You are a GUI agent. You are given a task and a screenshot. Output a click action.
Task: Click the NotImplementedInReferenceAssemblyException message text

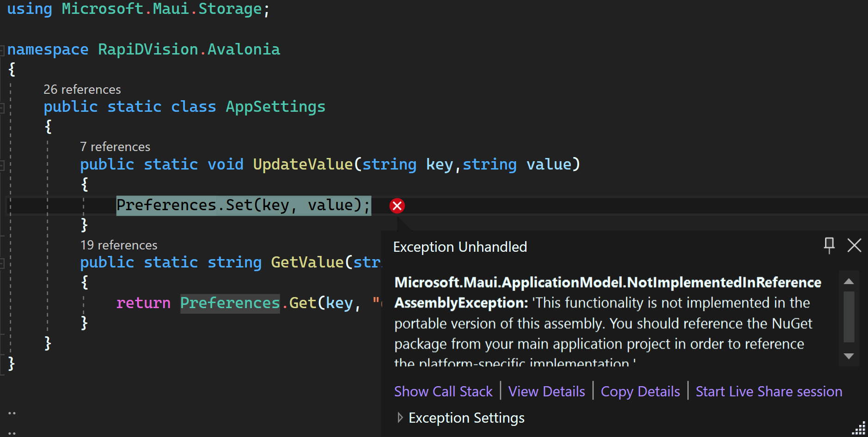607,322
